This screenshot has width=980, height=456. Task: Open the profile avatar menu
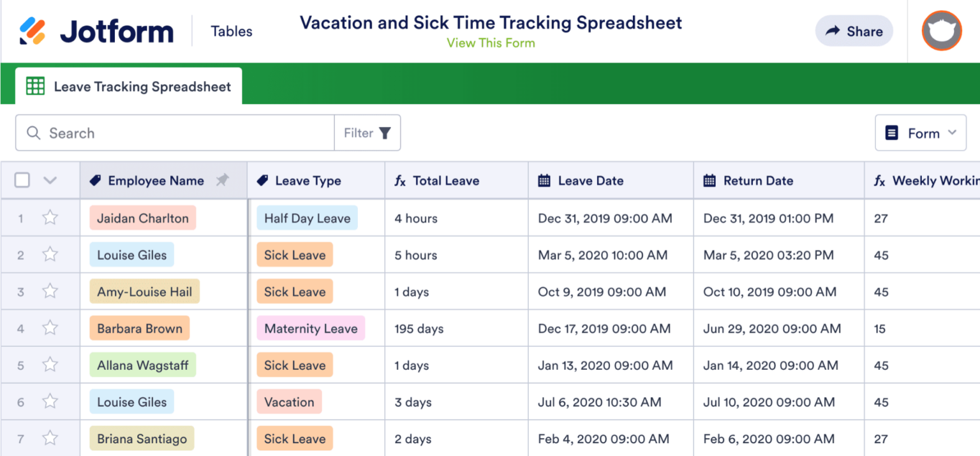tap(941, 31)
